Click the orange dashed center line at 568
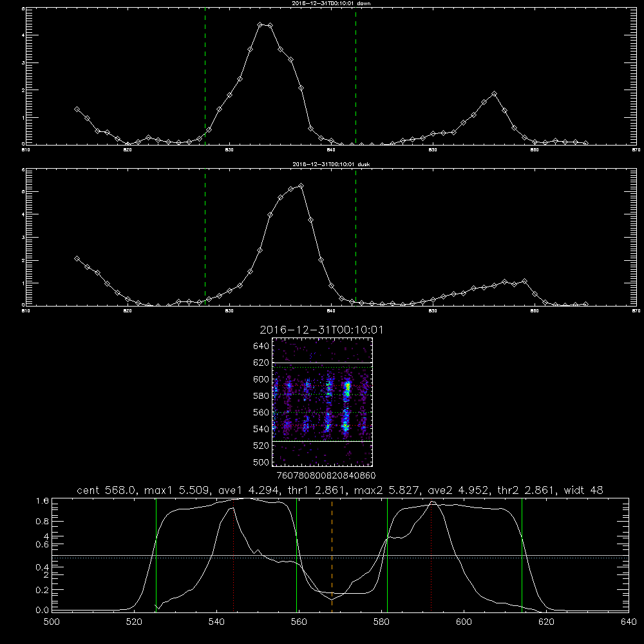Viewport: 644px width, 644px height. point(332,554)
